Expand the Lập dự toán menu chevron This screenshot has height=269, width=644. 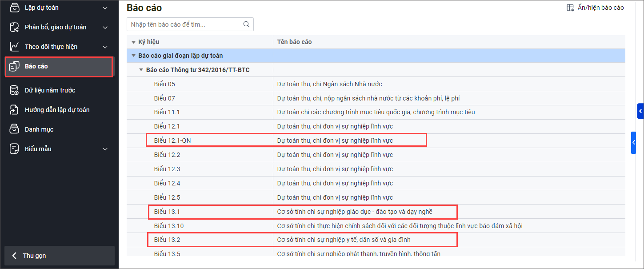pos(105,8)
